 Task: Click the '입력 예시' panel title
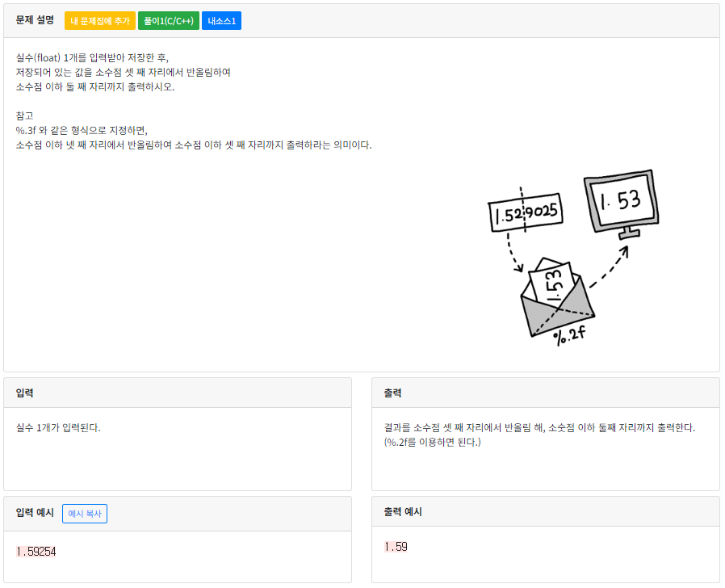coord(34,513)
